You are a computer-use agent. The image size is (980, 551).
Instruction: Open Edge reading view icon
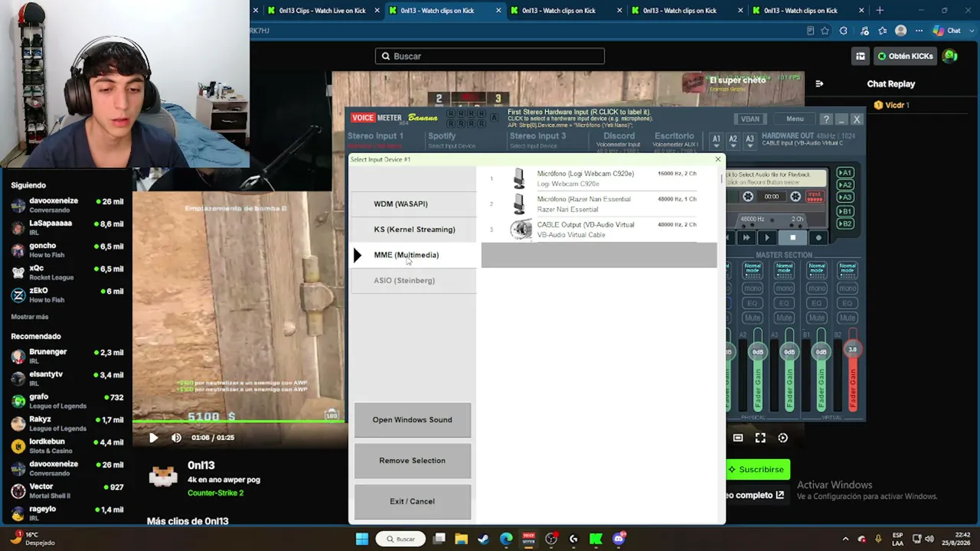pyautogui.click(x=810, y=31)
